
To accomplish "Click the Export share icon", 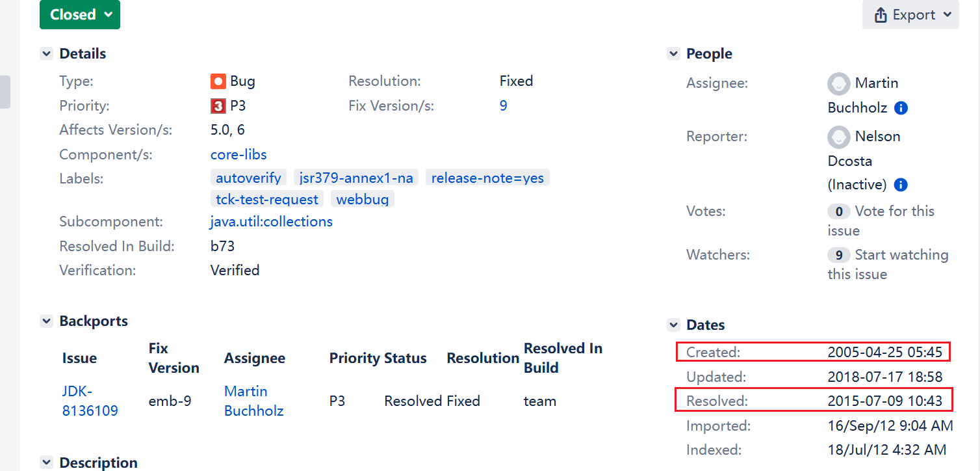I will coord(881,15).
